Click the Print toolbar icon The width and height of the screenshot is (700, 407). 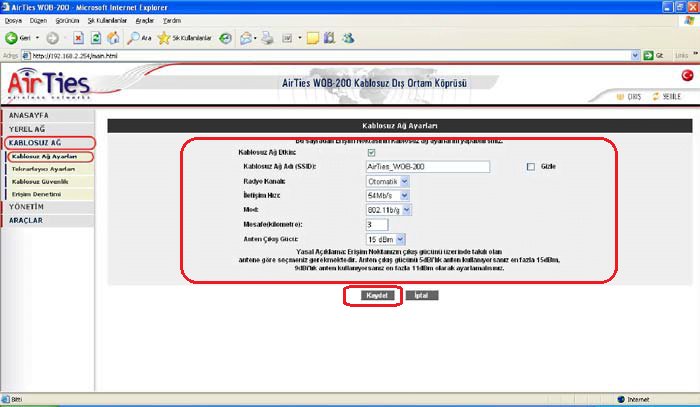coord(267,38)
